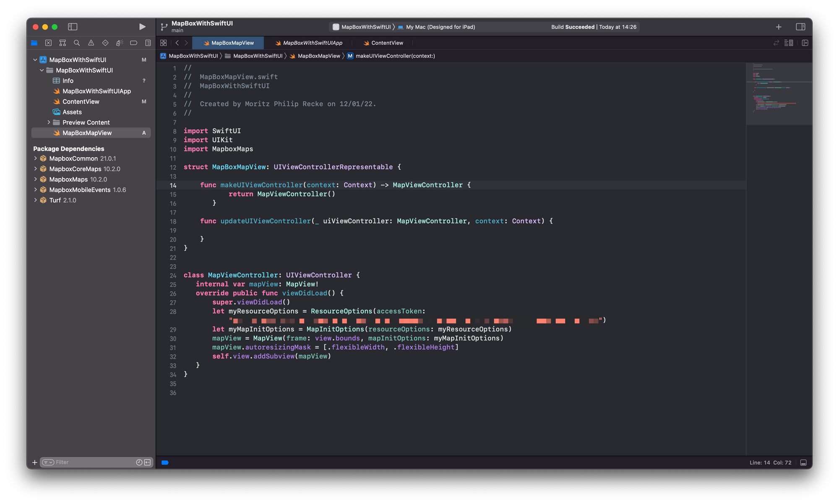Image resolution: width=839 pixels, height=504 pixels.
Task: Open the Report navigator icon
Action: 148,43
